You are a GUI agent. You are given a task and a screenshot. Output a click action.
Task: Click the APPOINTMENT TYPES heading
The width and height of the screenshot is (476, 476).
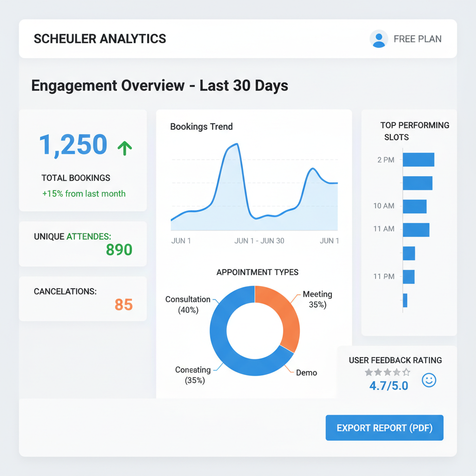point(258,272)
